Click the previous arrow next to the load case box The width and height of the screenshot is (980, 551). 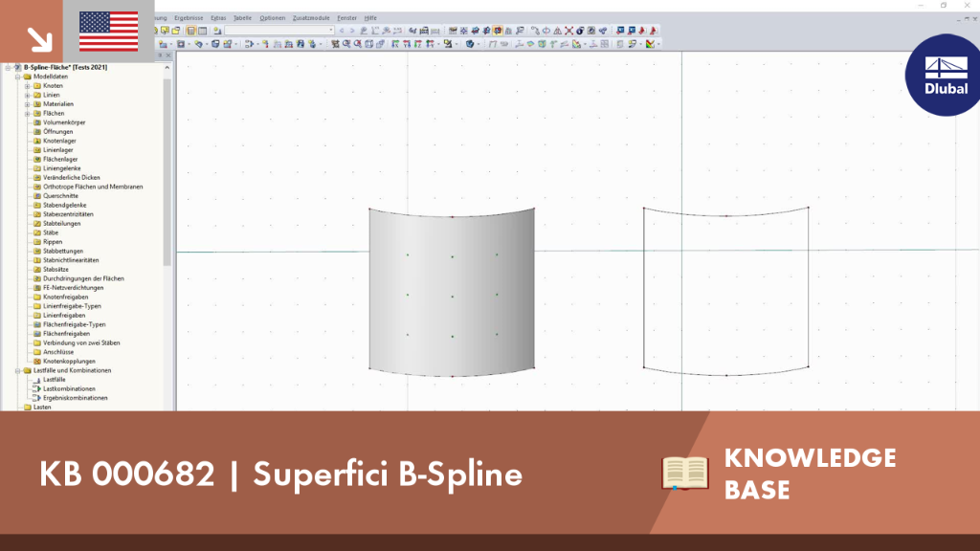coord(342,31)
